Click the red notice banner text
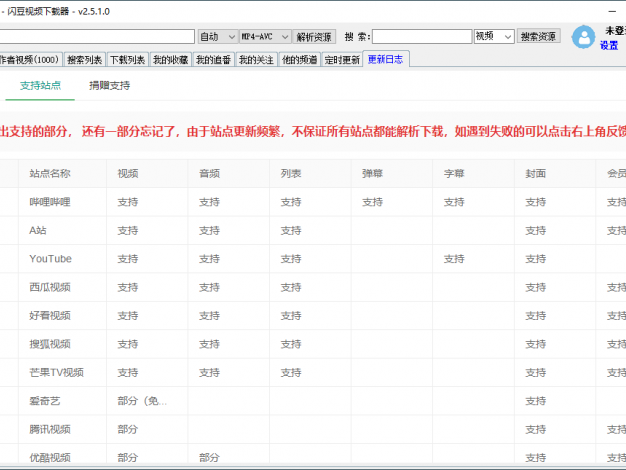Viewport: 626px width, 470px height. (x=313, y=131)
